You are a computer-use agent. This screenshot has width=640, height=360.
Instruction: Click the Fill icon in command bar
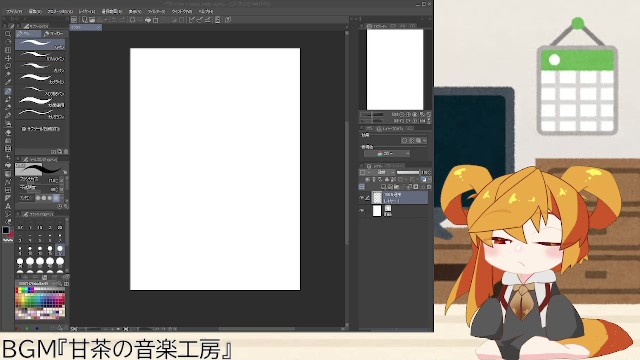tap(148, 20)
